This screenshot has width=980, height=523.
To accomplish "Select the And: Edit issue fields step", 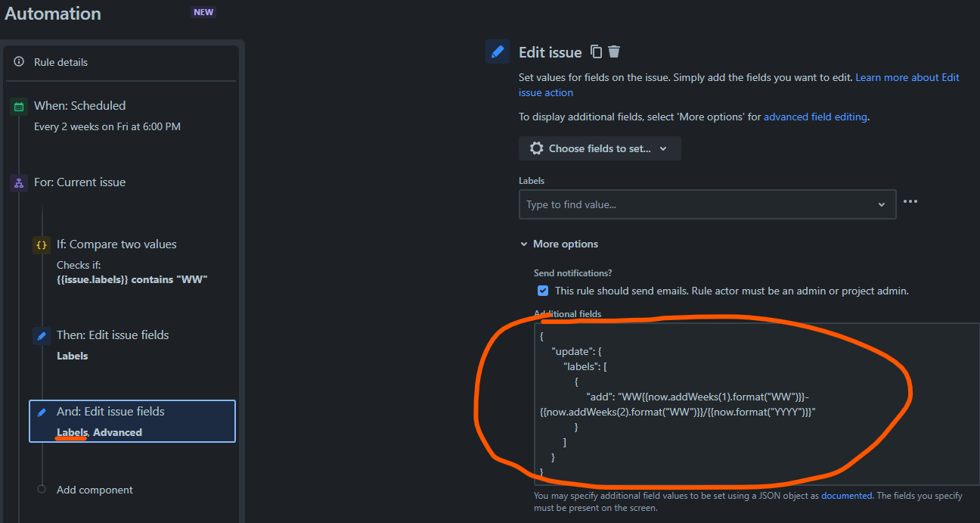I will [132, 421].
